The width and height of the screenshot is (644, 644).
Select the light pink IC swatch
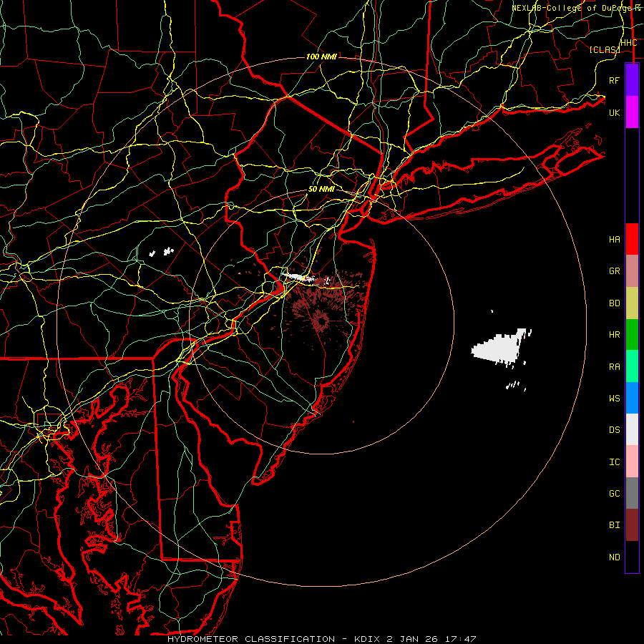[x=632, y=462]
